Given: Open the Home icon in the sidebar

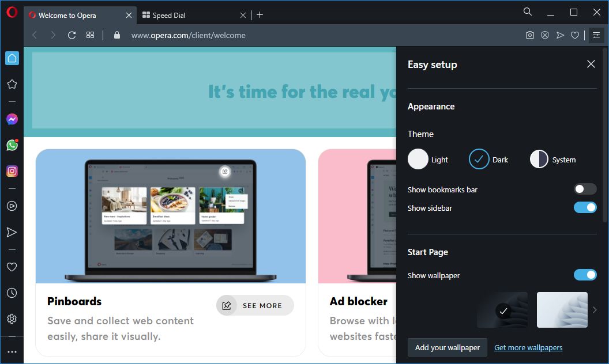Looking at the screenshot, I should 12,58.
